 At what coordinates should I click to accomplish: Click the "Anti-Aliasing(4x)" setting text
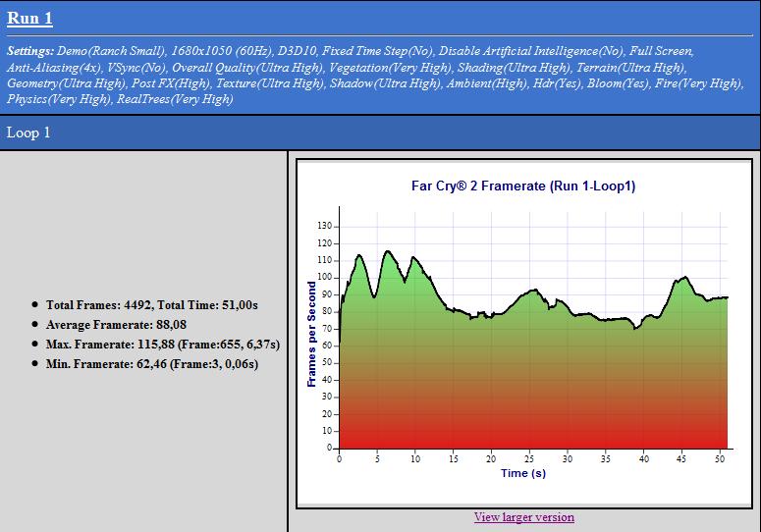tap(54, 68)
